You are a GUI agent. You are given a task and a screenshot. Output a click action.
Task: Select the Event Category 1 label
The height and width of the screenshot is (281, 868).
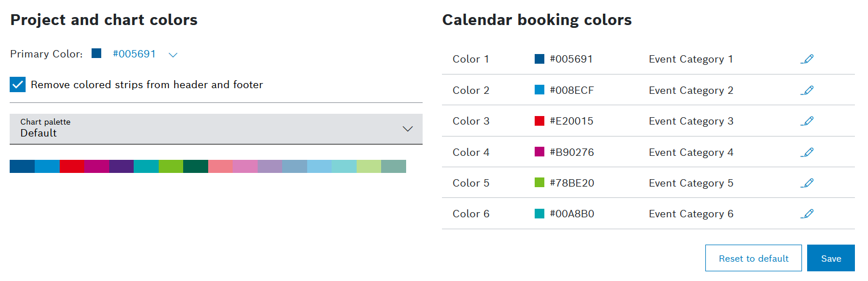[691, 59]
